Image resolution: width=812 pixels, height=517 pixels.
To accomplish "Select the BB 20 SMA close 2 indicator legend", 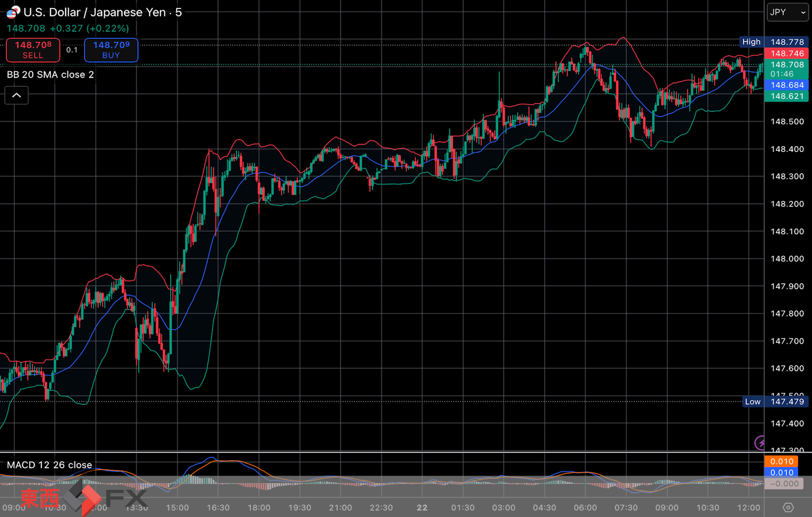I will click(51, 75).
